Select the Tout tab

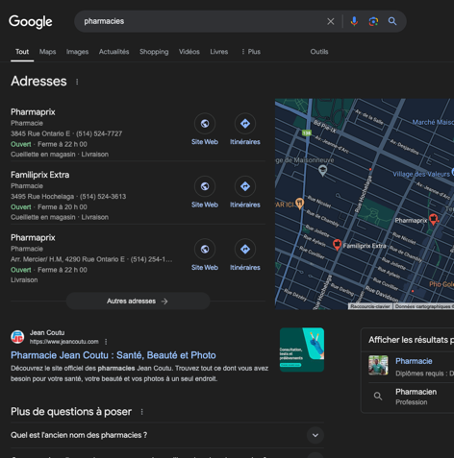(22, 52)
